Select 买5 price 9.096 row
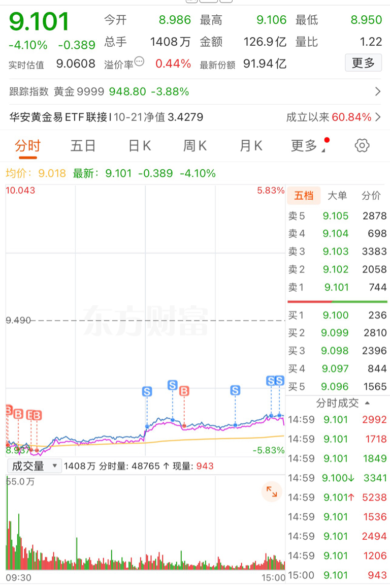Screen dimensions: 390x588 tap(337, 387)
